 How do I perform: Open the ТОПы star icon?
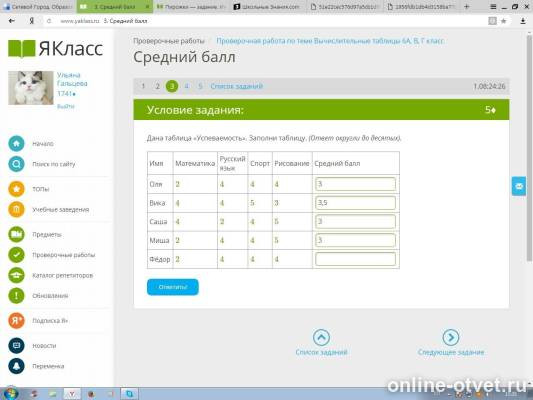[x=16, y=189]
